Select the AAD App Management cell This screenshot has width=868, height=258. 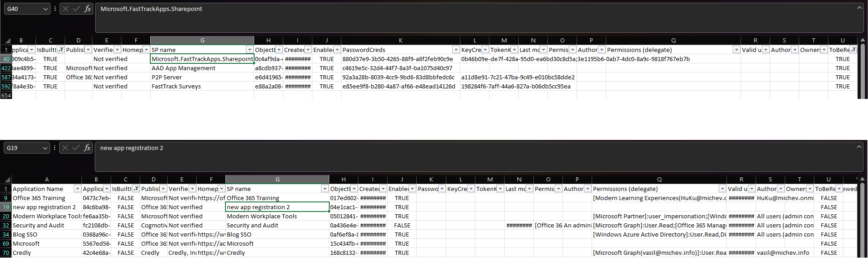(x=201, y=68)
